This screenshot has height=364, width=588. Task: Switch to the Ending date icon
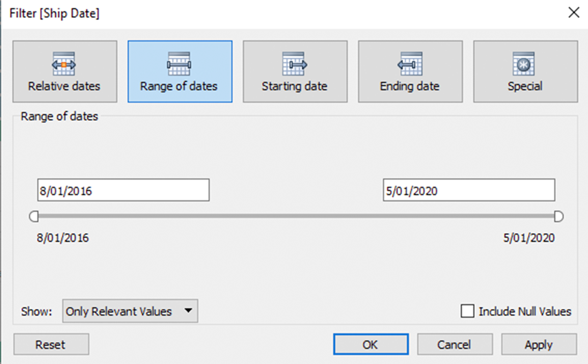pyautogui.click(x=410, y=64)
